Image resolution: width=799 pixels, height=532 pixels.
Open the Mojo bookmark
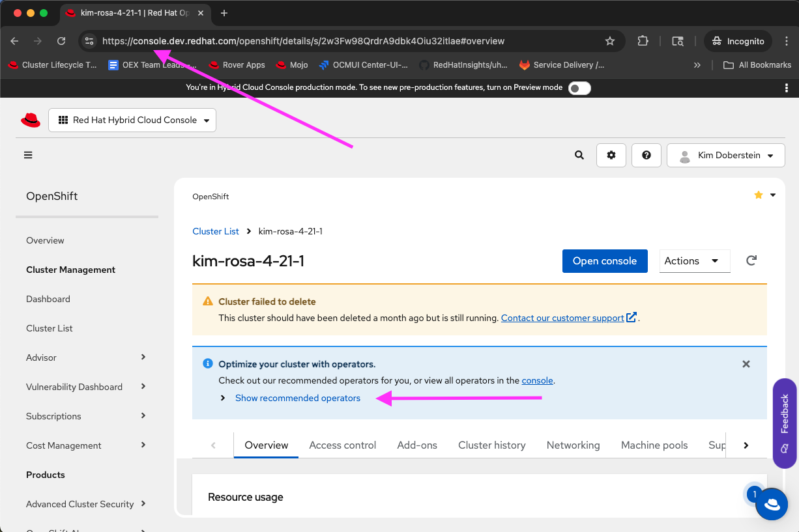(292, 64)
